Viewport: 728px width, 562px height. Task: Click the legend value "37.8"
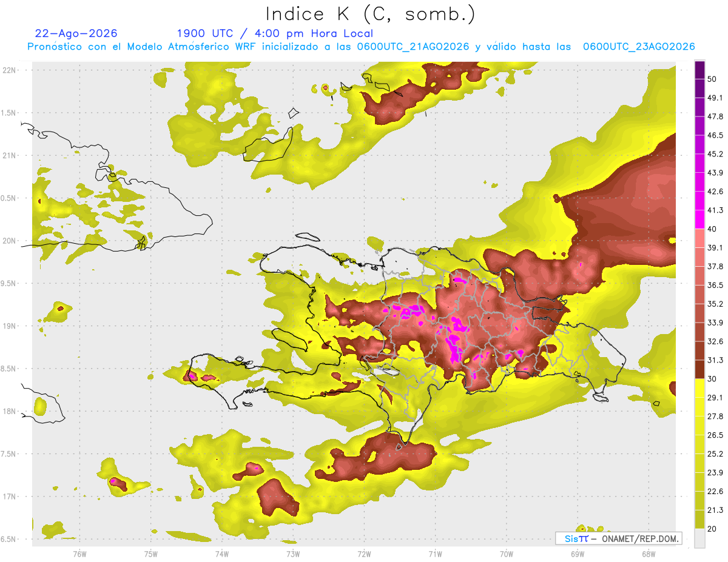[715, 267]
